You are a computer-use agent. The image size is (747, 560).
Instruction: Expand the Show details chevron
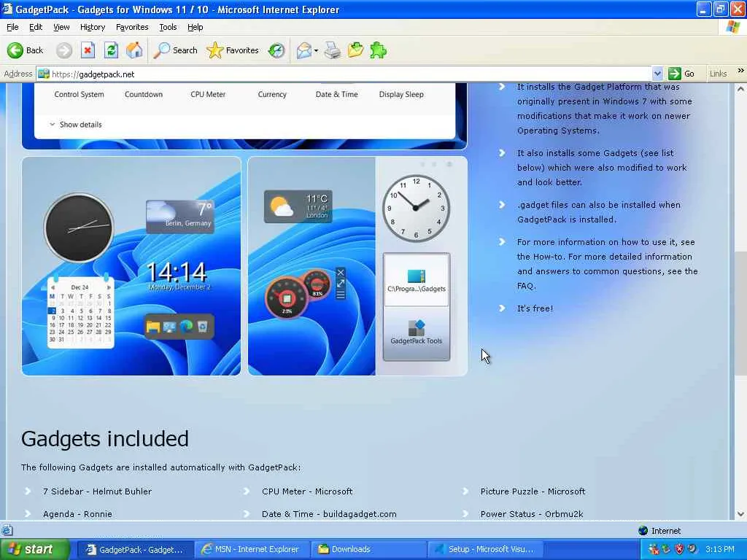(x=53, y=124)
